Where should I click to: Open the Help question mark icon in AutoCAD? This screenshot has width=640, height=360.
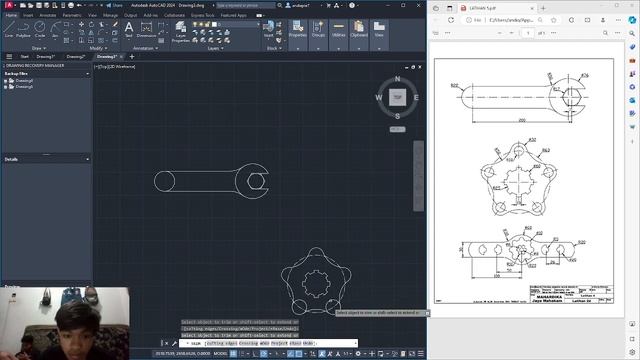coord(352,5)
